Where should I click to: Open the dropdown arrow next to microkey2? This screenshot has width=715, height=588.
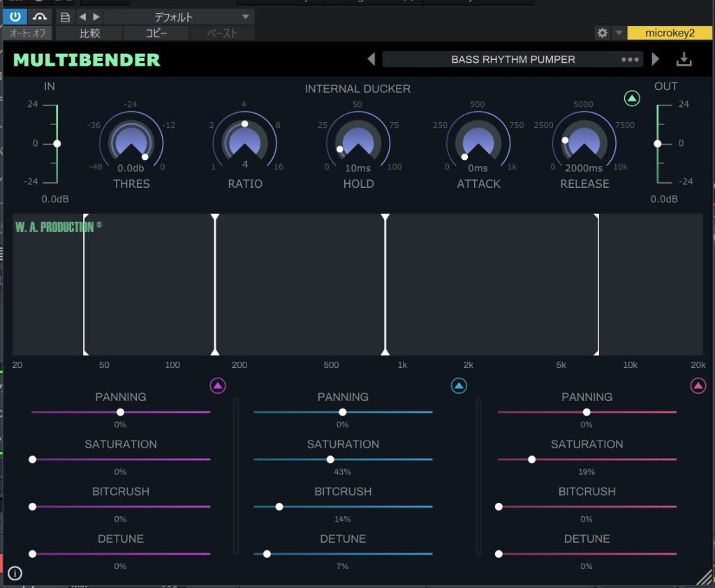(x=619, y=33)
